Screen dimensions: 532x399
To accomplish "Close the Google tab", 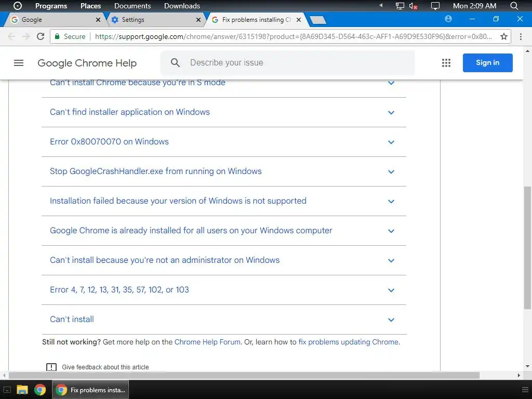I will pos(98,20).
